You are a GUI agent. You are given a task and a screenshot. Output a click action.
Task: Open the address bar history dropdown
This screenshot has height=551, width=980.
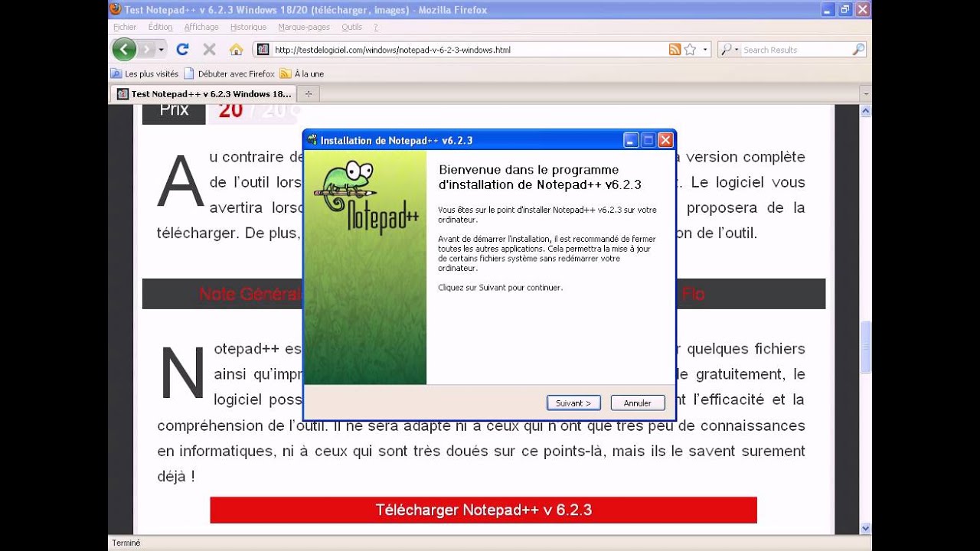pos(704,50)
